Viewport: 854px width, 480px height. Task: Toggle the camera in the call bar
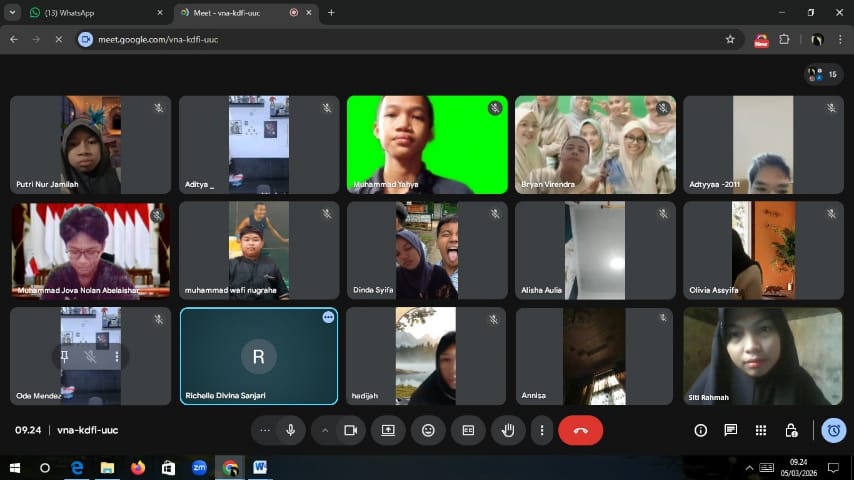tap(350, 430)
